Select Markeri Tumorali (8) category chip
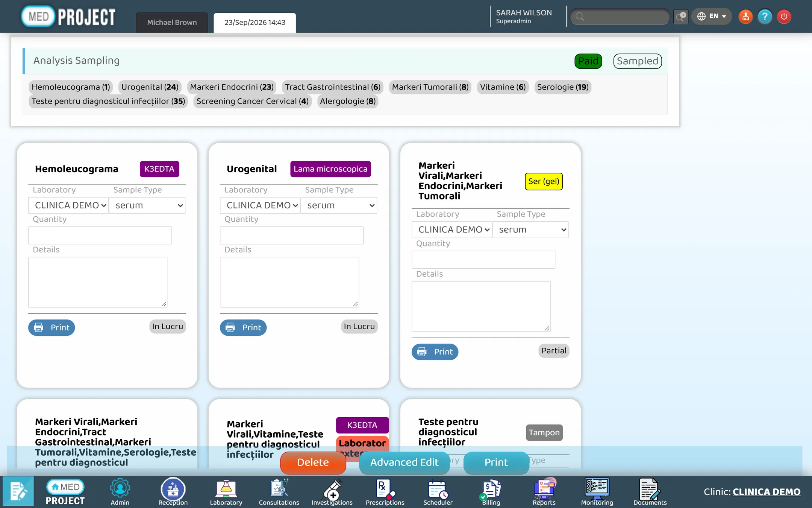Image resolution: width=812 pixels, height=508 pixels. (x=430, y=87)
